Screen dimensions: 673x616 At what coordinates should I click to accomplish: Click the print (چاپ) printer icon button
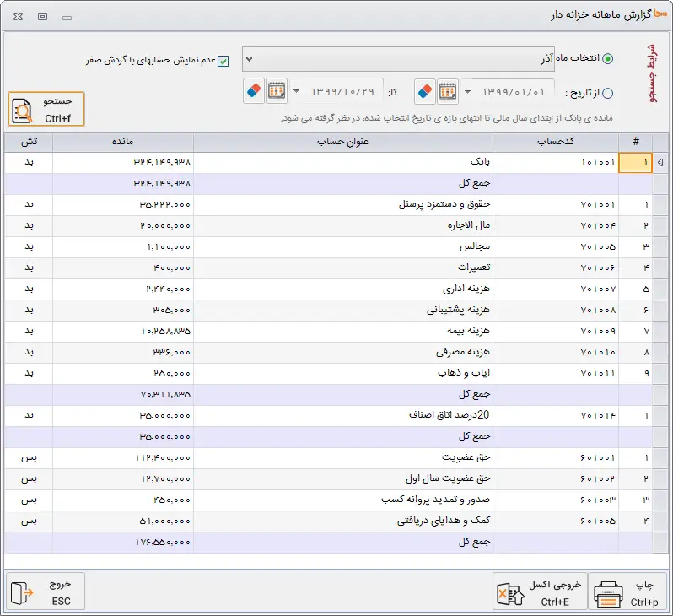coord(628,591)
